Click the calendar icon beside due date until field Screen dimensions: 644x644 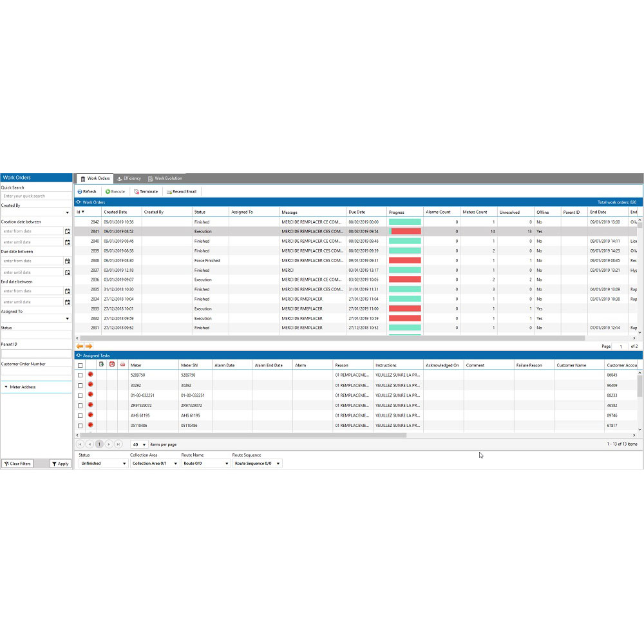coord(66,272)
